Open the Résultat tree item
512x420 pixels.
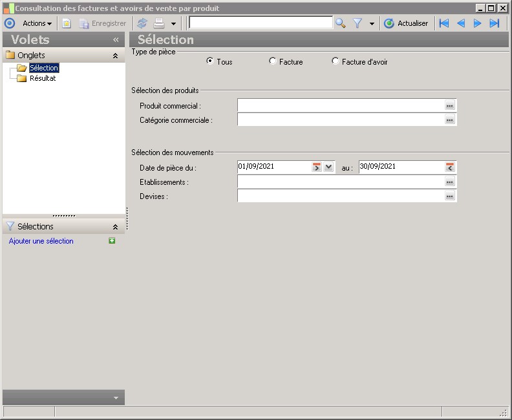click(x=43, y=78)
